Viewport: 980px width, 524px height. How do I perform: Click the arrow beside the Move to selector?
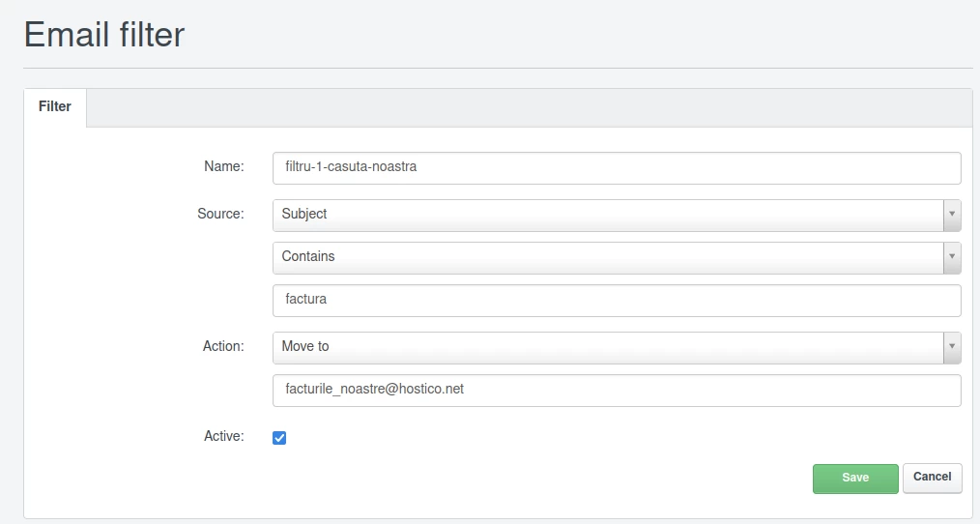pyautogui.click(x=952, y=347)
